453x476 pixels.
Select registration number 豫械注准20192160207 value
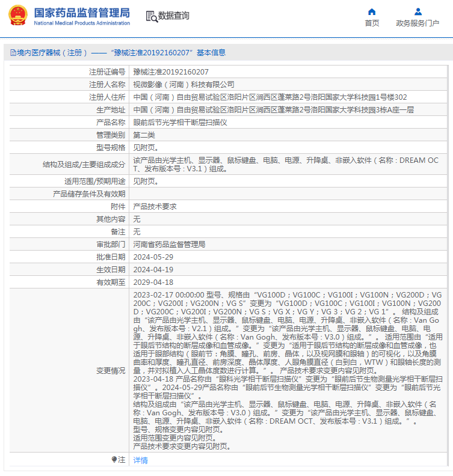click(x=171, y=72)
